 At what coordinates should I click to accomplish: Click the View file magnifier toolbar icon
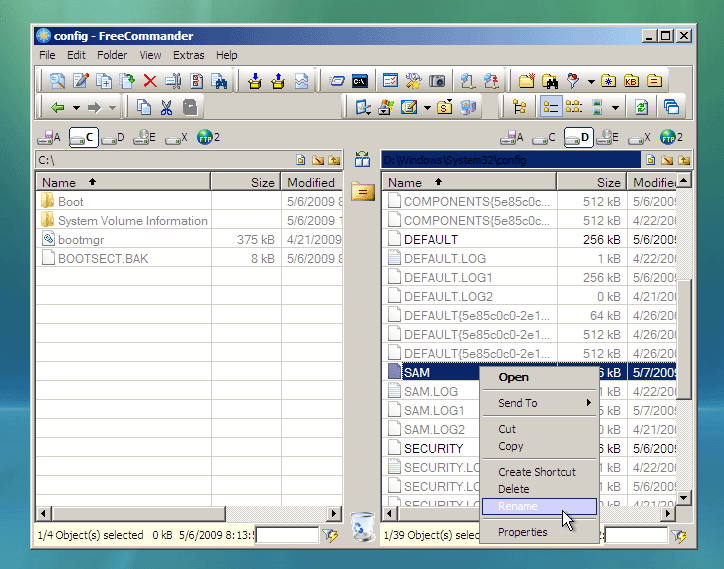pyautogui.click(x=57, y=81)
